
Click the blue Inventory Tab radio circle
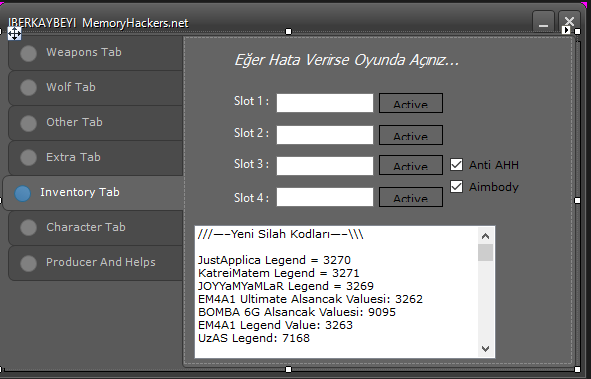point(23,193)
